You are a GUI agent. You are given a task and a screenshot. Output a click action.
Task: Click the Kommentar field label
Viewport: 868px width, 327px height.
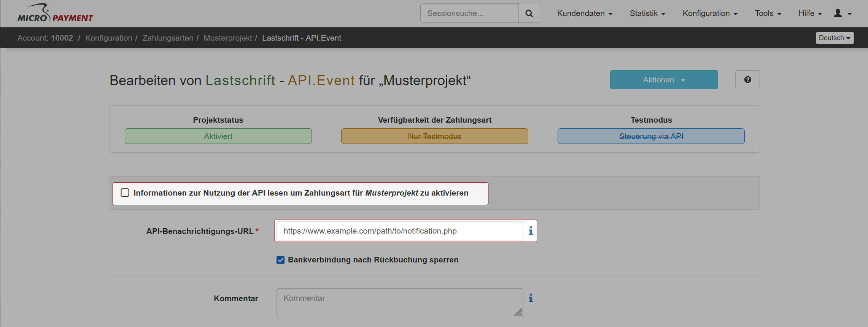236,299
